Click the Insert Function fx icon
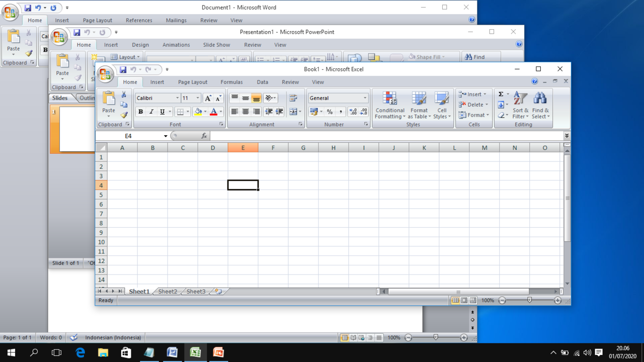Screen dimensions: 644x362 (x=204, y=136)
